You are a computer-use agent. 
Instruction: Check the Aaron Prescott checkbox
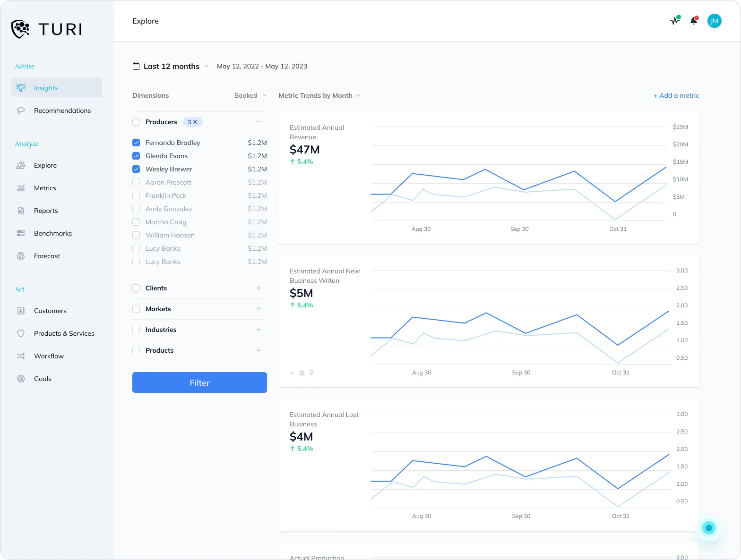[x=136, y=182]
